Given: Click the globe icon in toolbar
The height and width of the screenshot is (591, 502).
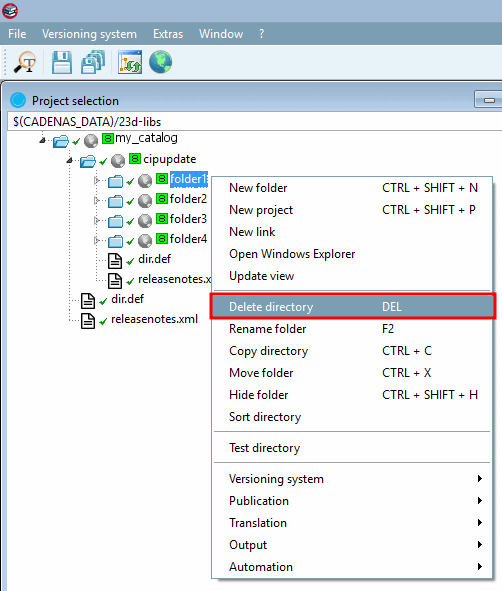Looking at the screenshot, I should pyautogui.click(x=161, y=62).
